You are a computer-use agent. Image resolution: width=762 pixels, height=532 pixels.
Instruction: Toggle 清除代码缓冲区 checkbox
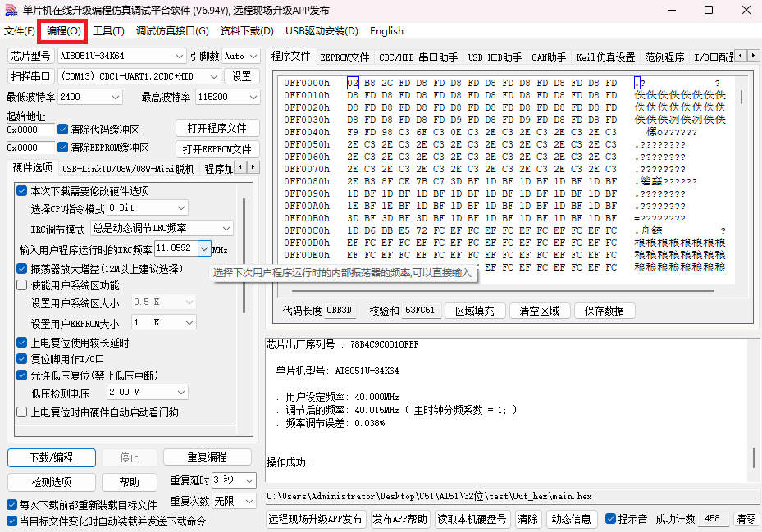point(62,130)
